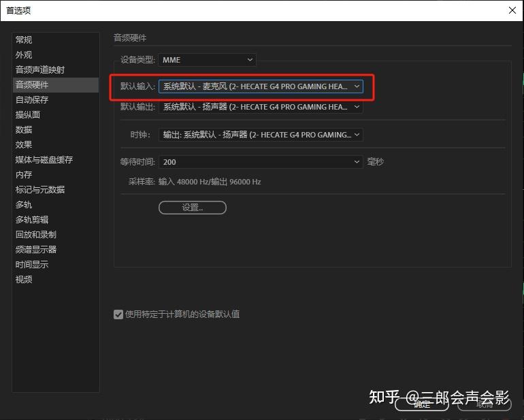Click the 取消 button
Screen dimensions: 524x420
click(x=485, y=404)
